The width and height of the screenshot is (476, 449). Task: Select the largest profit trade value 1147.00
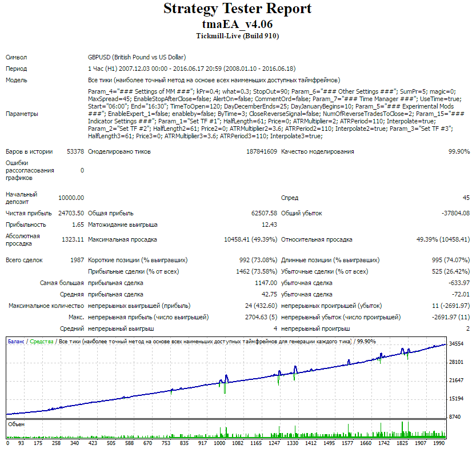[x=266, y=283]
